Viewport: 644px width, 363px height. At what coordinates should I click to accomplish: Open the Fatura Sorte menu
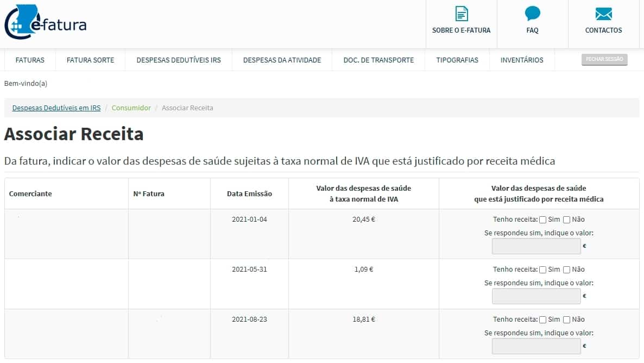point(90,60)
